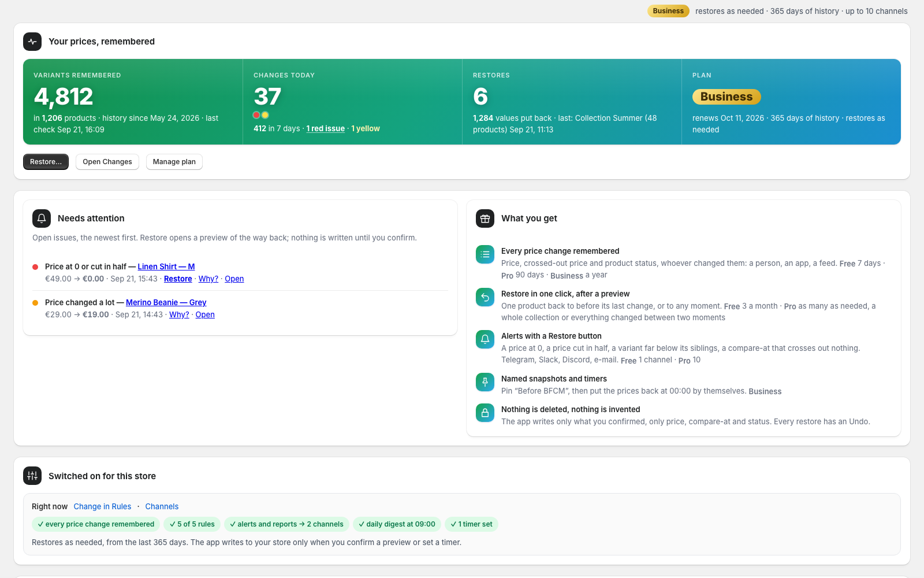The height and width of the screenshot is (578, 924).
Task: Click the lock icon for Nothing is deleted
Action: (x=485, y=413)
